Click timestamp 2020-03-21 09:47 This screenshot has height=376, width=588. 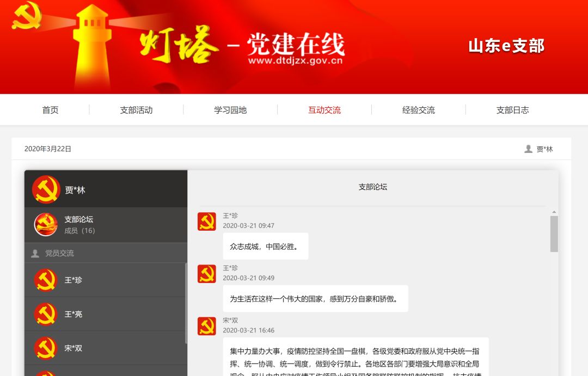tap(249, 226)
